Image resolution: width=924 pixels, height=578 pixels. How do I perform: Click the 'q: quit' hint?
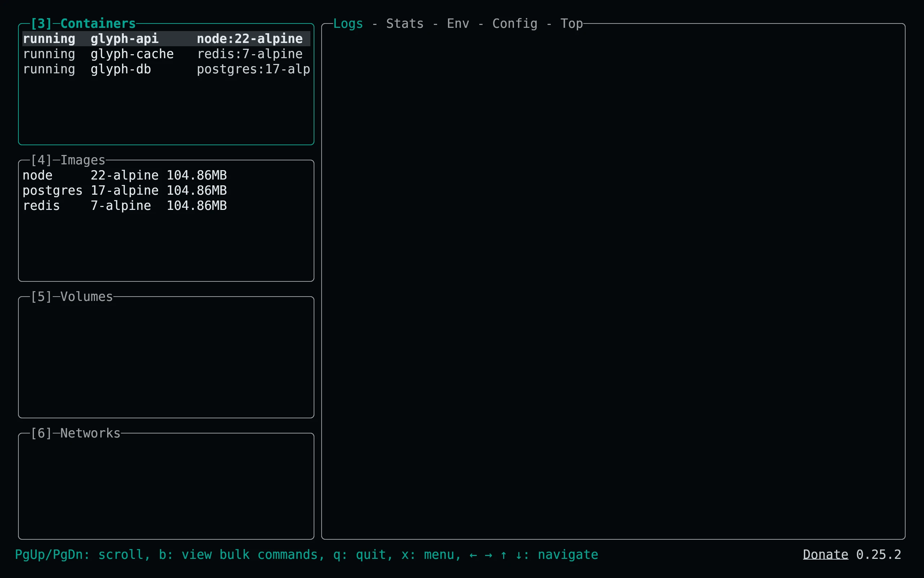pyautogui.click(x=359, y=554)
